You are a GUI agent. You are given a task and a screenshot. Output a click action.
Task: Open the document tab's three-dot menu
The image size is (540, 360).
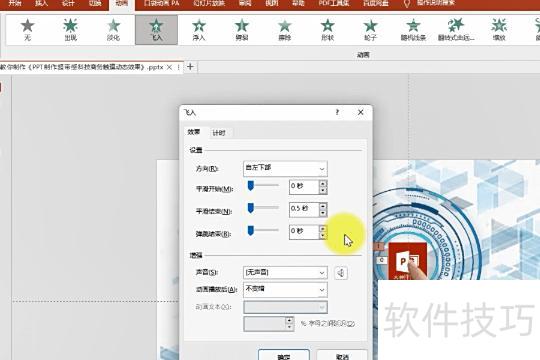tap(179, 67)
